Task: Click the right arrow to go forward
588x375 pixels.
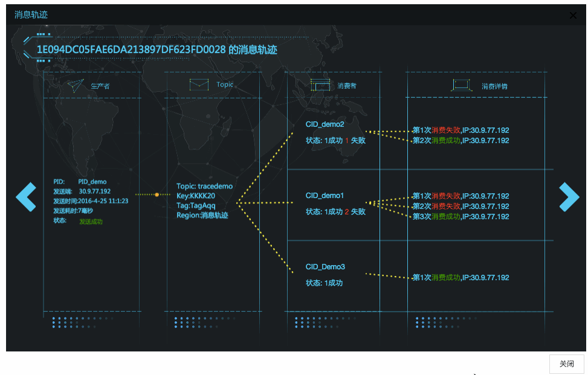Action: point(569,197)
